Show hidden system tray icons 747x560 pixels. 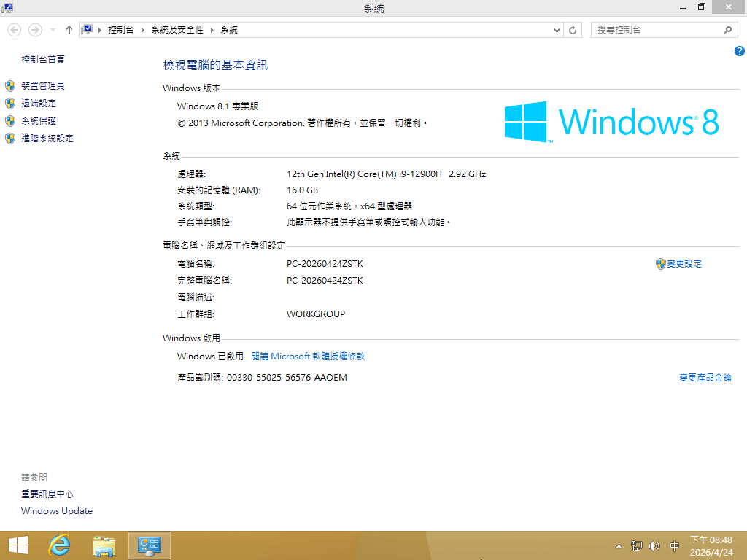(619, 545)
